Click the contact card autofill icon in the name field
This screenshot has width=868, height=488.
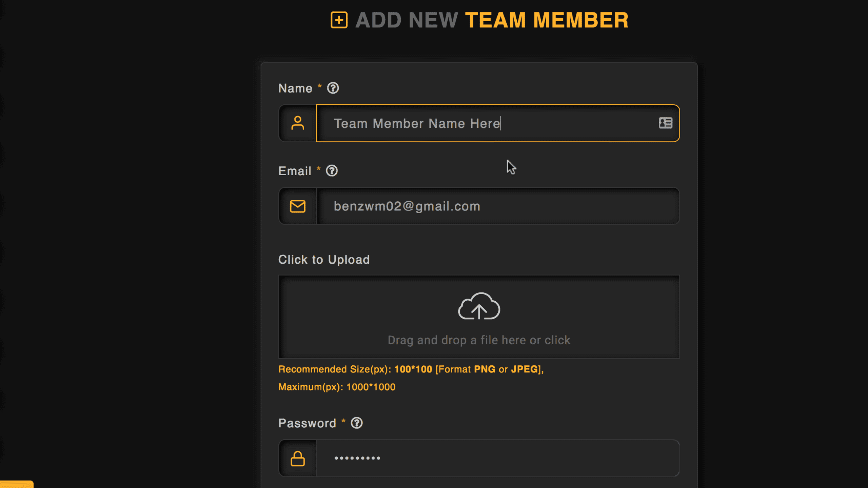(666, 123)
